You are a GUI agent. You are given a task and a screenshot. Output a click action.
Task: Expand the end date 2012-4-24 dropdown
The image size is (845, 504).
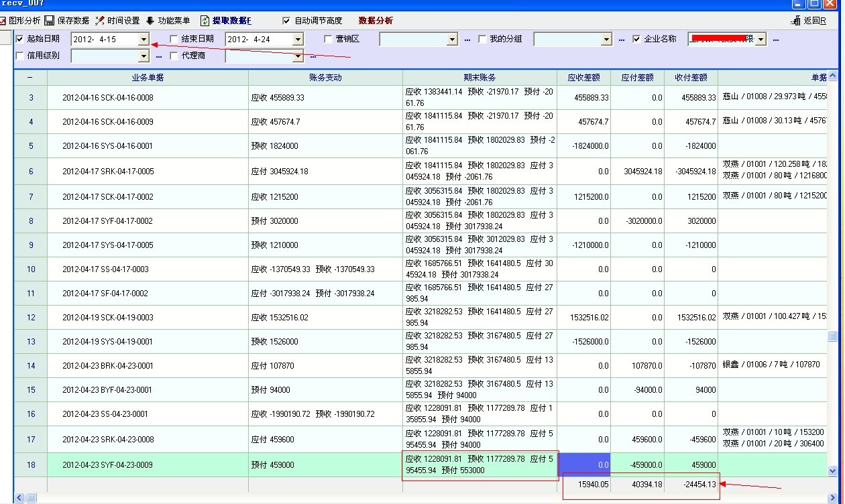point(298,40)
